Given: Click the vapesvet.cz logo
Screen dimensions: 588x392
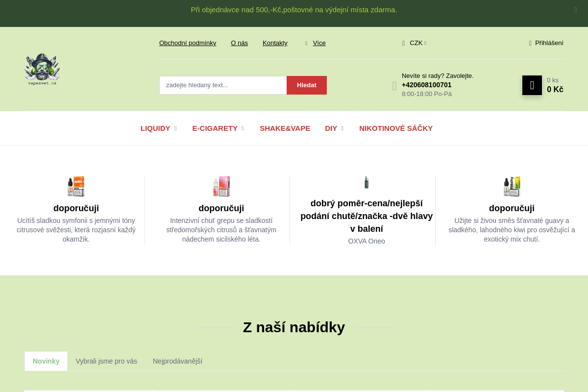Looking at the screenshot, I should (42, 69).
